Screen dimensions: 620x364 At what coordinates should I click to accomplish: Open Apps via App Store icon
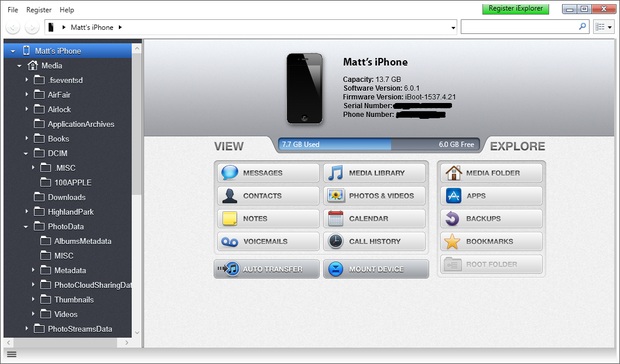pos(453,196)
